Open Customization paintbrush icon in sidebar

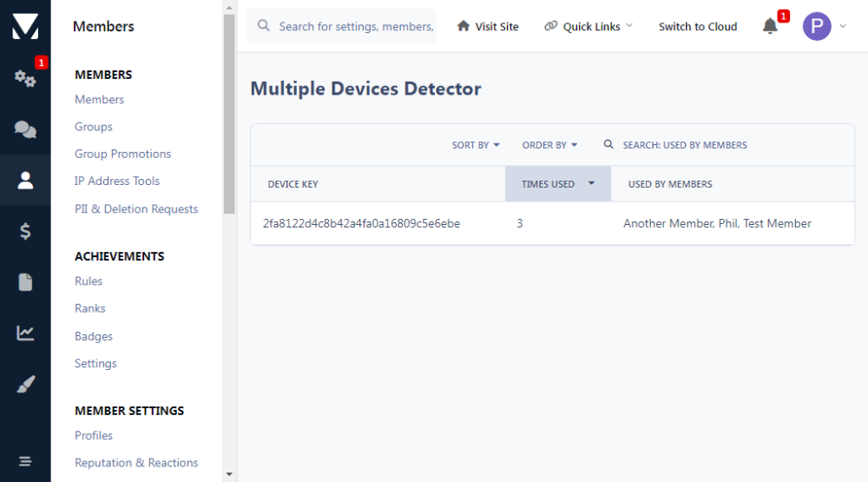(25, 384)
